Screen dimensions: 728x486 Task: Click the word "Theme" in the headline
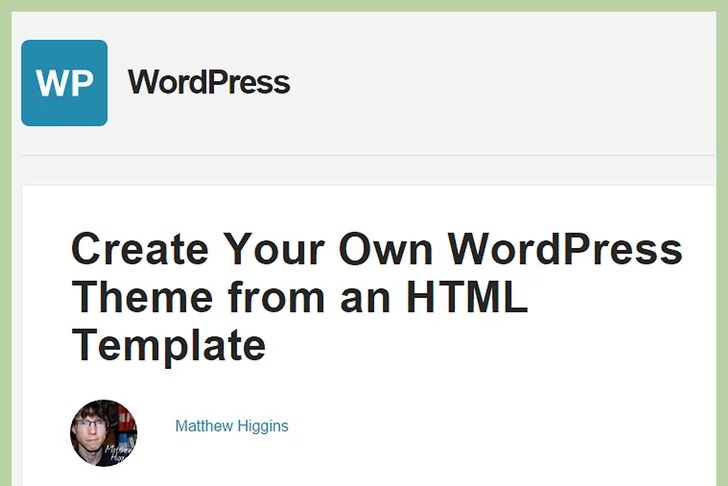(142, 297)
